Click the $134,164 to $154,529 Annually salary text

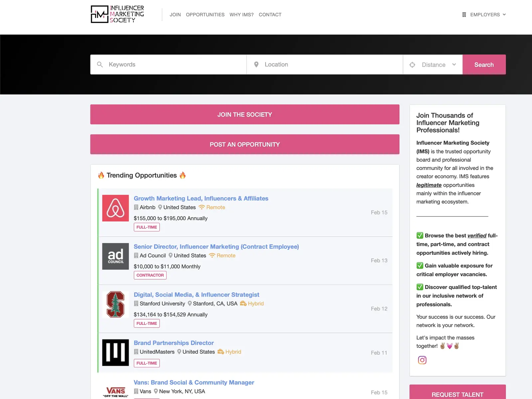click(171, 315)
